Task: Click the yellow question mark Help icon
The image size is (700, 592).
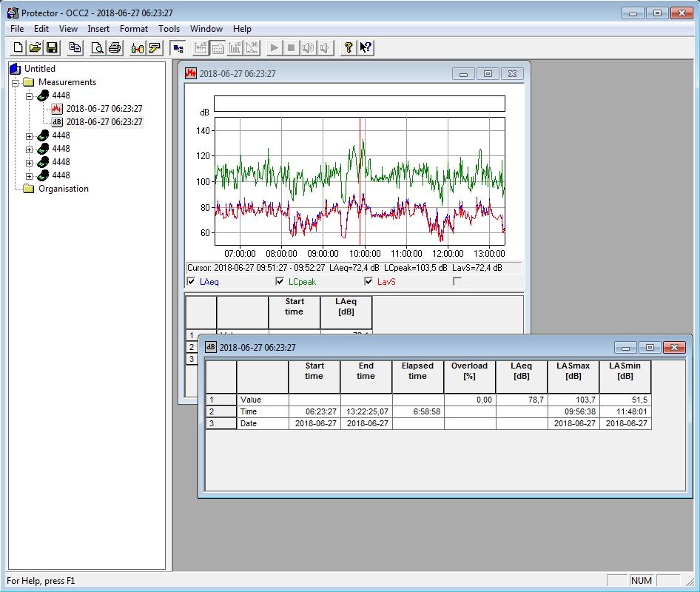Action: coord(349,47)
